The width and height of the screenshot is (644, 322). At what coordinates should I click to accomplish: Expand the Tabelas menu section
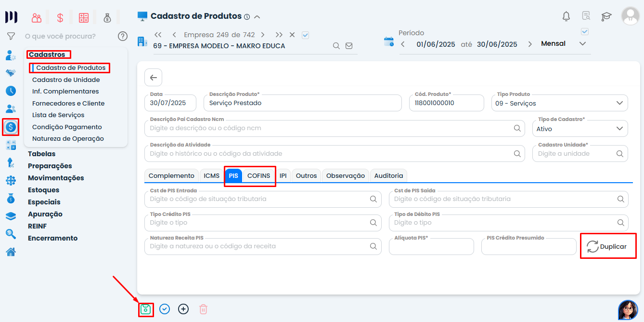41,154
